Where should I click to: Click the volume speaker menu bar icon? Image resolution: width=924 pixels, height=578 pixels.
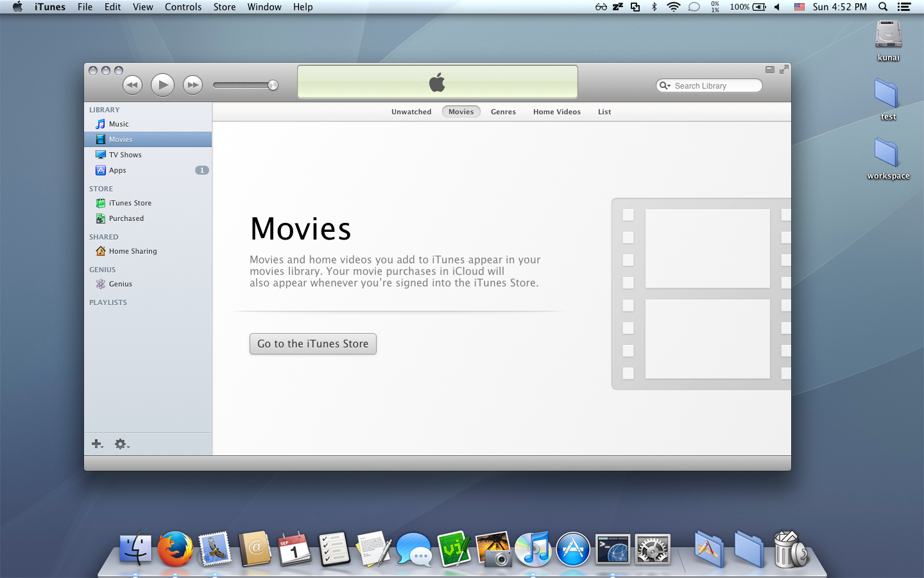point(777,7)
